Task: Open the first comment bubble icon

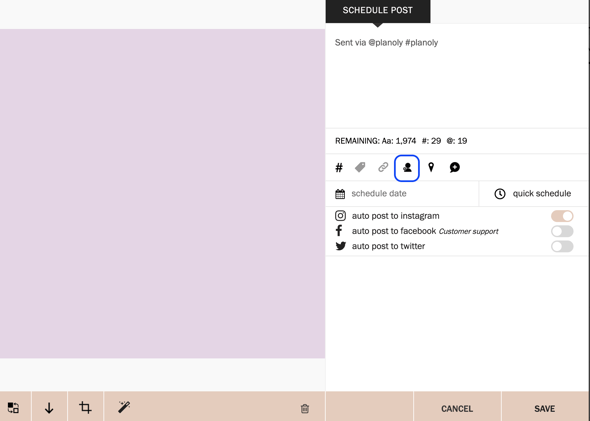Action: [455, 167]
